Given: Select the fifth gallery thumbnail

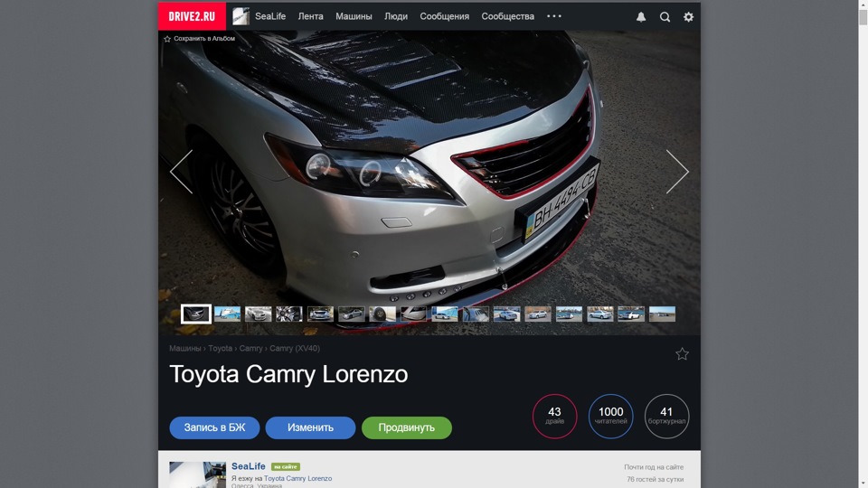Looking at the screenshot, I should (x=320, y=314).
